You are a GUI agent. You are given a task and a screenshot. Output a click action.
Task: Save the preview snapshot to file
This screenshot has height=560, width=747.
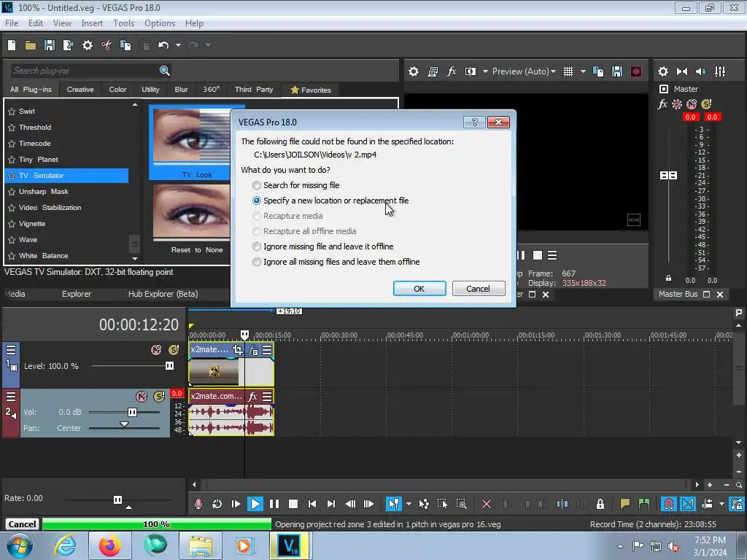tap(617, 71)
